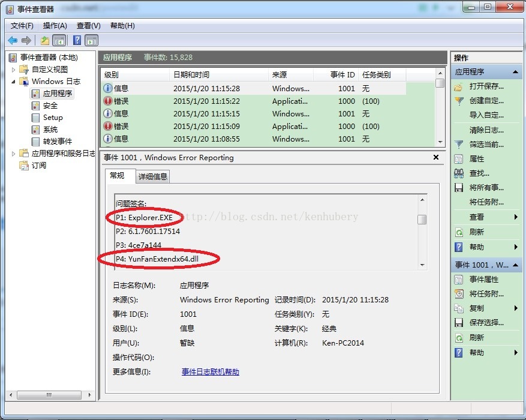Click the forward navigation arrow in the toolbar
The height and width of the screenshot is (420, 526).
point(25,40)
